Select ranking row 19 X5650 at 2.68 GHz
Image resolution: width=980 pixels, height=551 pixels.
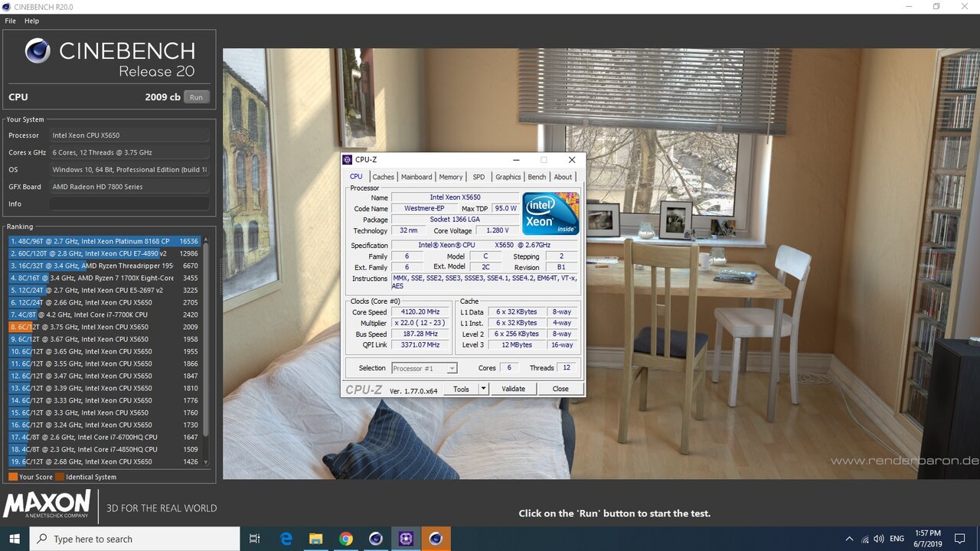(105, 461)
